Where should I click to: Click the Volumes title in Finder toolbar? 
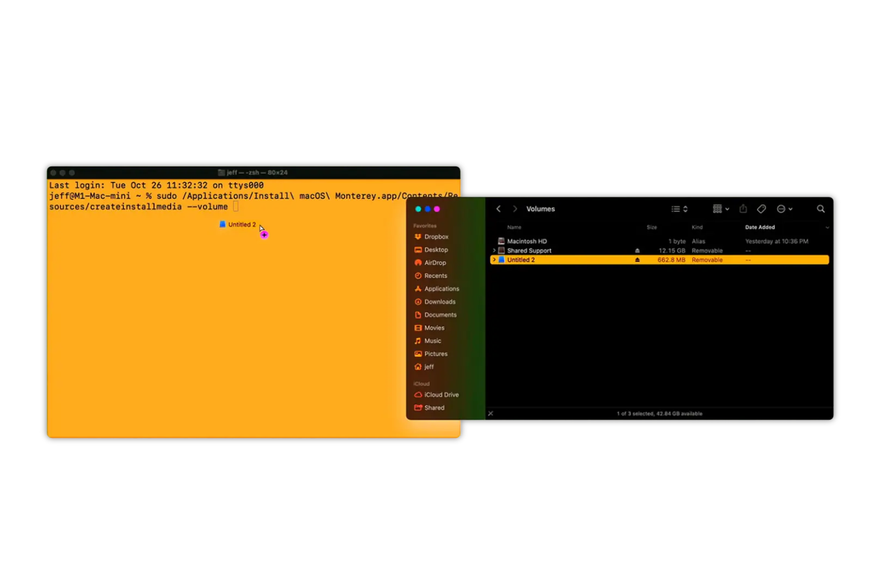(541, 209)
